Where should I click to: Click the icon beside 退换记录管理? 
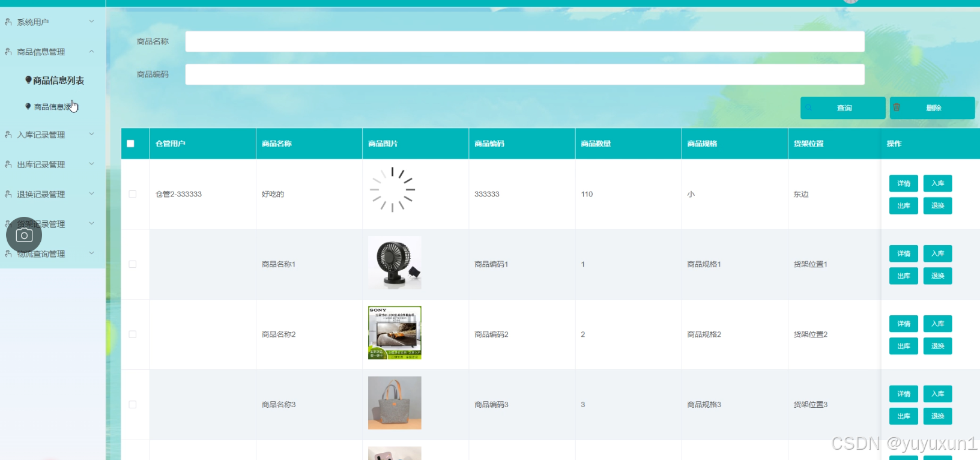click(x=8, y=195)
